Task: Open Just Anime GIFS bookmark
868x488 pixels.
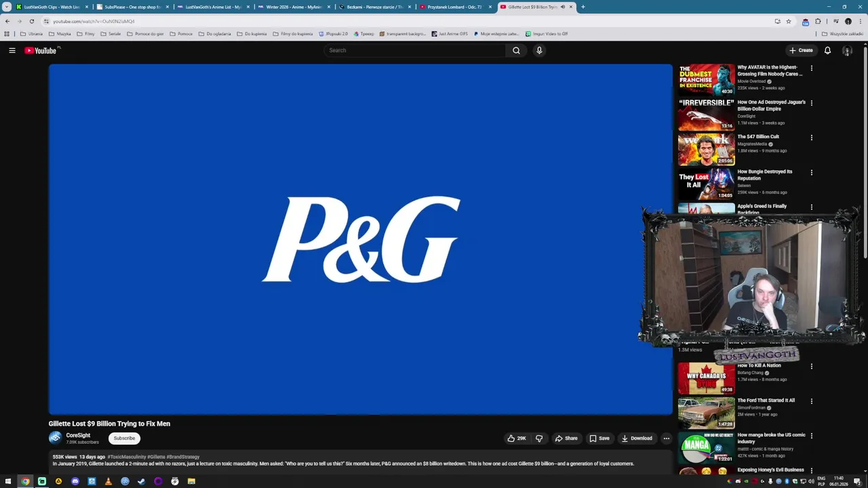Action: coord(450,34)
